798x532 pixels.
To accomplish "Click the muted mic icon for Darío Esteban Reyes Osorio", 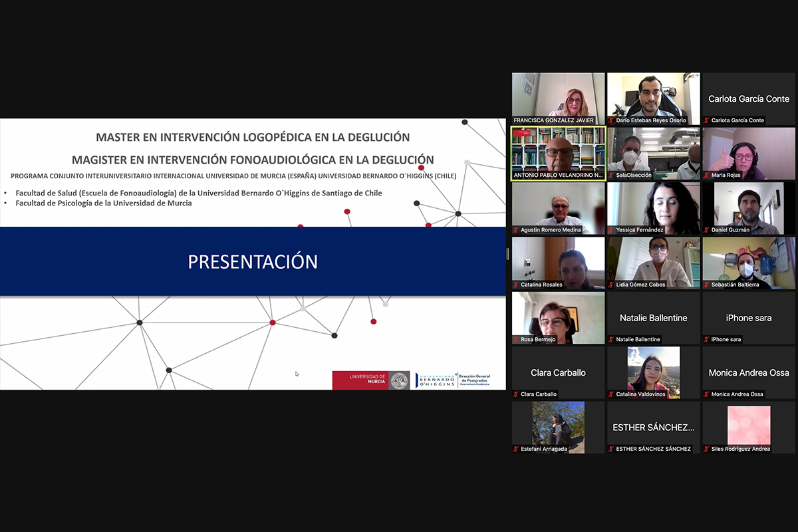I will [612, 120].
